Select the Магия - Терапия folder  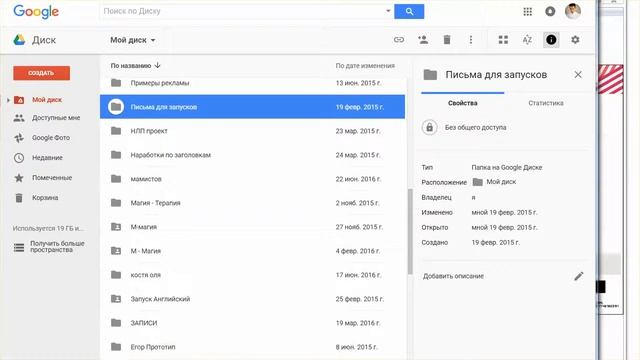(x=252, y=203)
